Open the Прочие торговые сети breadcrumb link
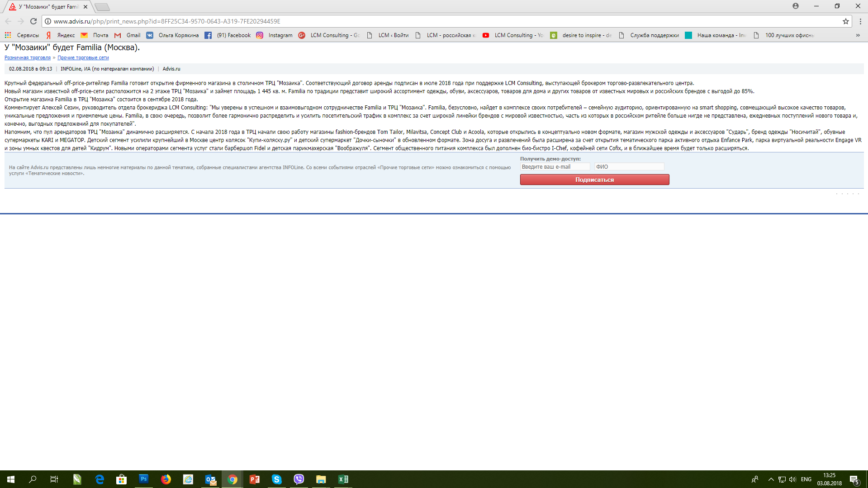Screen dimensions: 868x488 point(83,58)
